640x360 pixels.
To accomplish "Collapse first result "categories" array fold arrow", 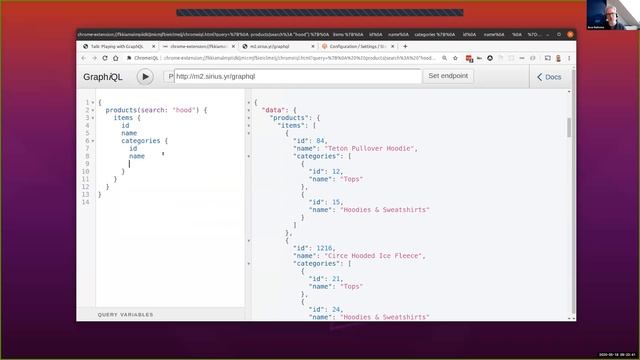I will pos(249,156).
